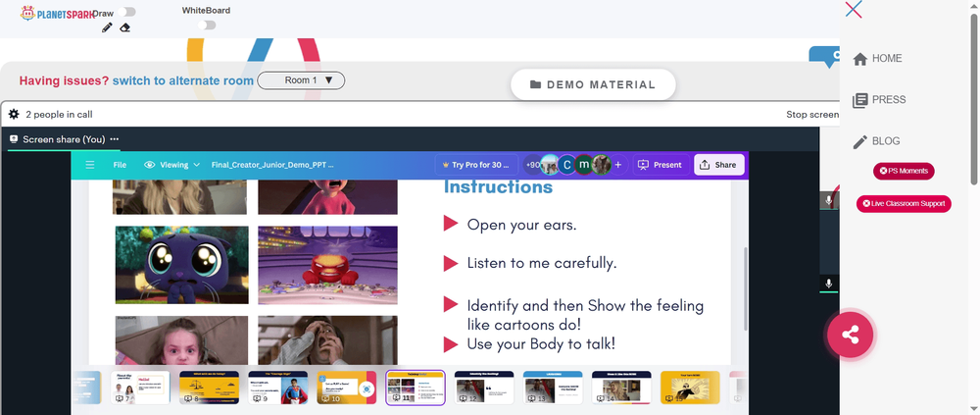The width and height of the screenshot is (980, 415).
Task: Click the Instructions heading
Action: pyautogui.click(x=498, y=186)
